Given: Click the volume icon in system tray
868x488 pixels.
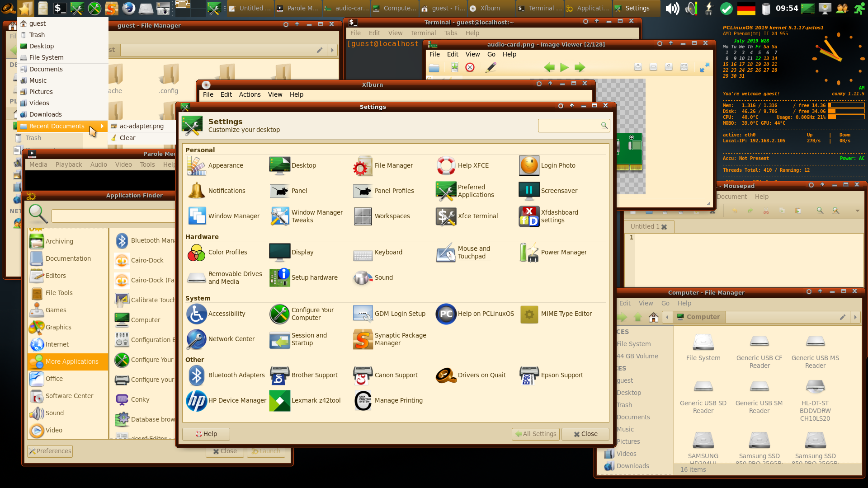Looking at the screenshot, I should point(672,9).
